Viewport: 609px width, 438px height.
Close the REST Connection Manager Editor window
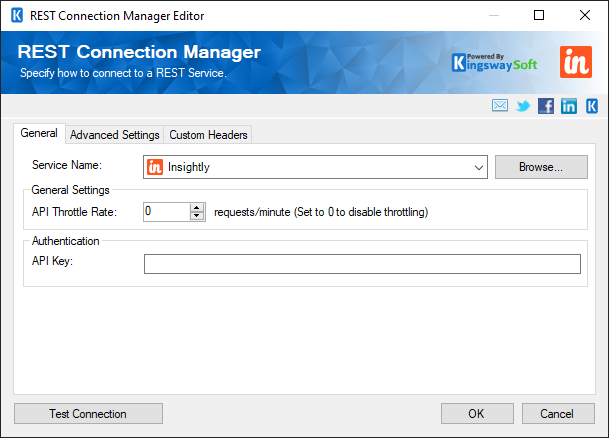click(x=585, y=15)
